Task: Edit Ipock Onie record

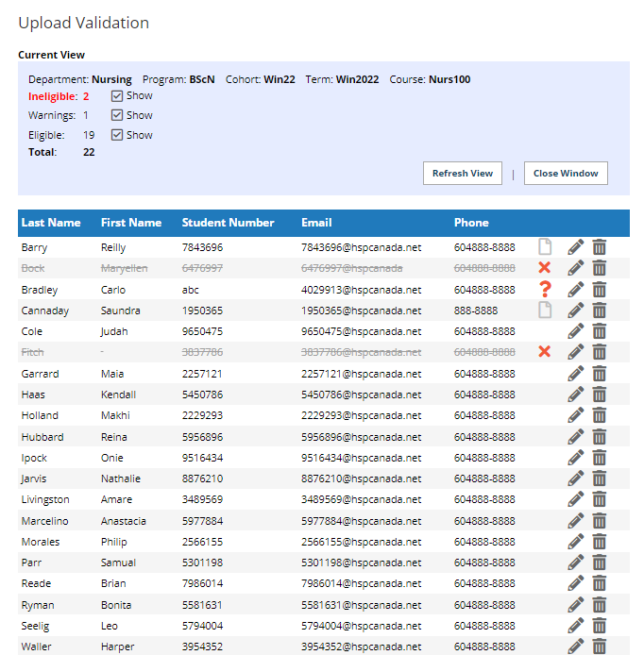Action: coord(575,458)
